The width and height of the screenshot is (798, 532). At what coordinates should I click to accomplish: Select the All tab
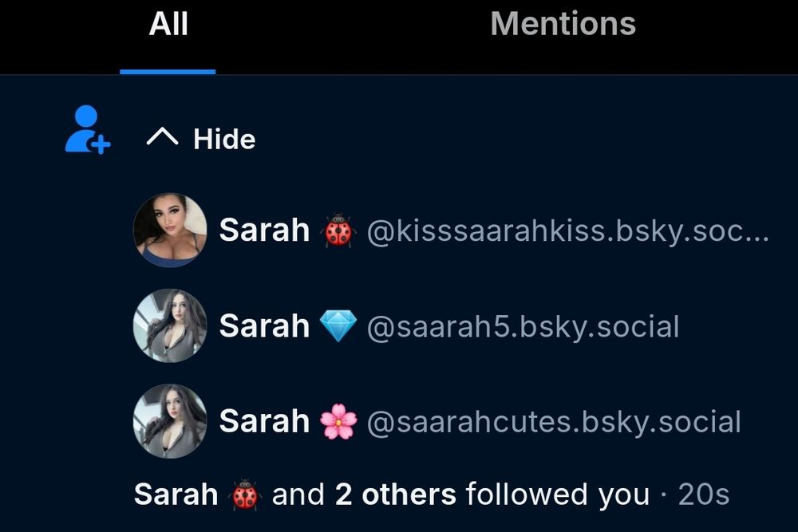pyautogui.click(x=168, y=23)
